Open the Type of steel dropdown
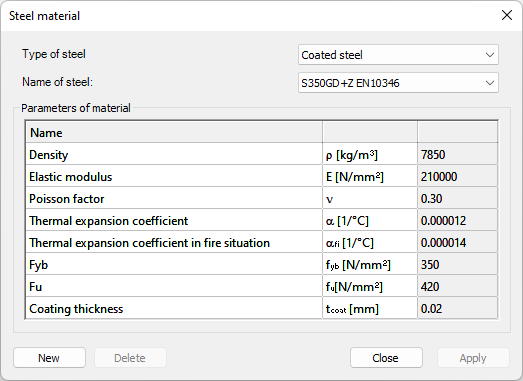Image resolution: width=523 pixels, height=381 pixels. point(398,55)
